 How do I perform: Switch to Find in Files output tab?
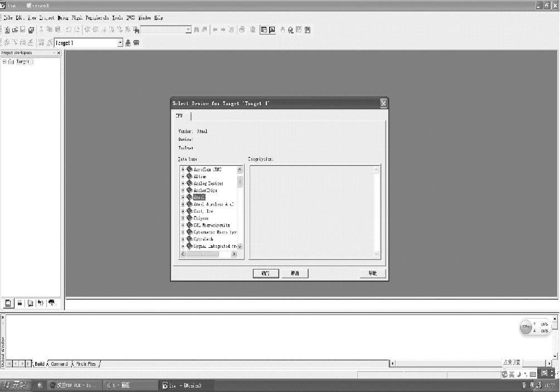coord(86,364)
